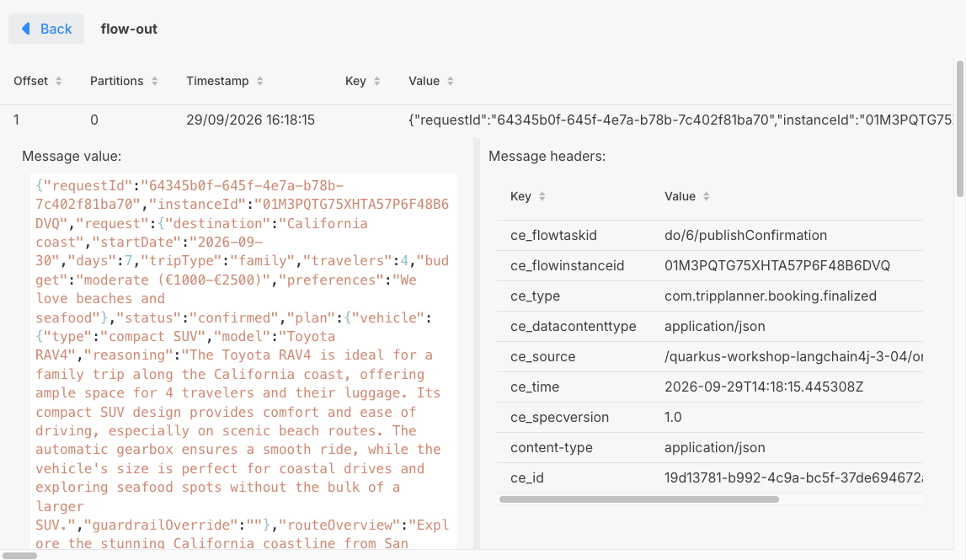The width and height of the screenshot is (966, 560).
Task: Select the ce_type header key
Action: pyautogui.click(x=535, y=296)
